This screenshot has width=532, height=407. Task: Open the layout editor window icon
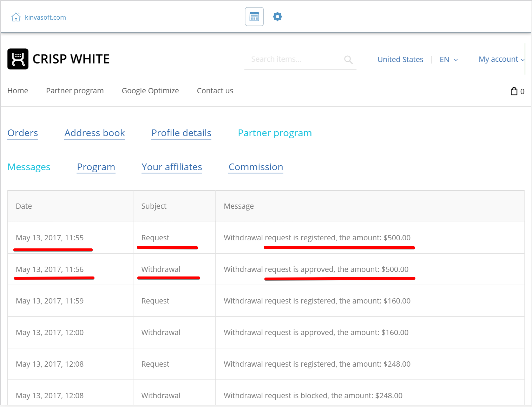click(254, 16)
